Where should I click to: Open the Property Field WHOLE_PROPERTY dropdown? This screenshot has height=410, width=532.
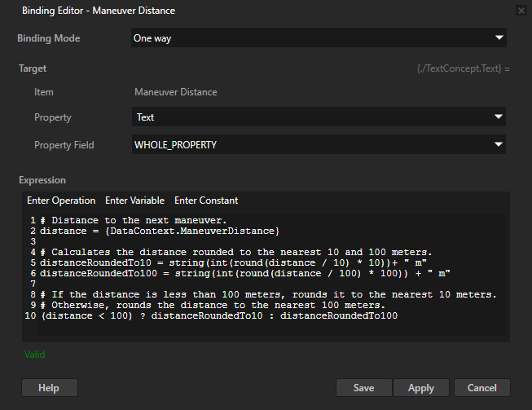[x=319, y=145]
